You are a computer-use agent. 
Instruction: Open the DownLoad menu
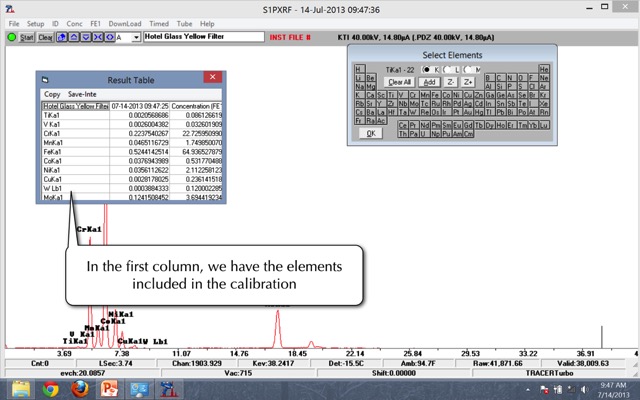124,23
